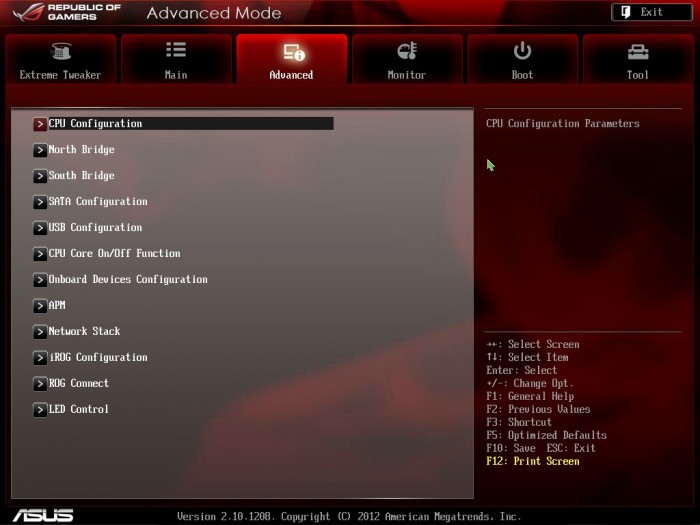Click the Republic of Gamers logo
700x525 pixels.
click(67, 12)
